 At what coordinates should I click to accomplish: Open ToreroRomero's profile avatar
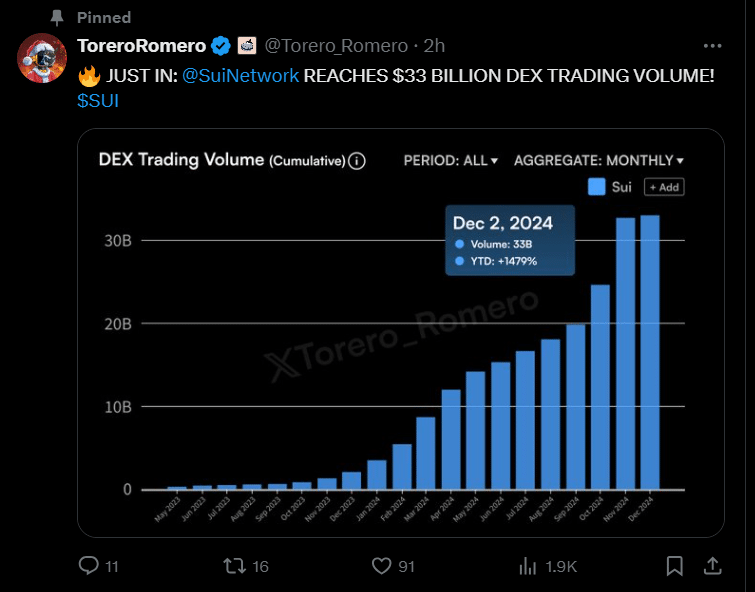coord(42,60)
